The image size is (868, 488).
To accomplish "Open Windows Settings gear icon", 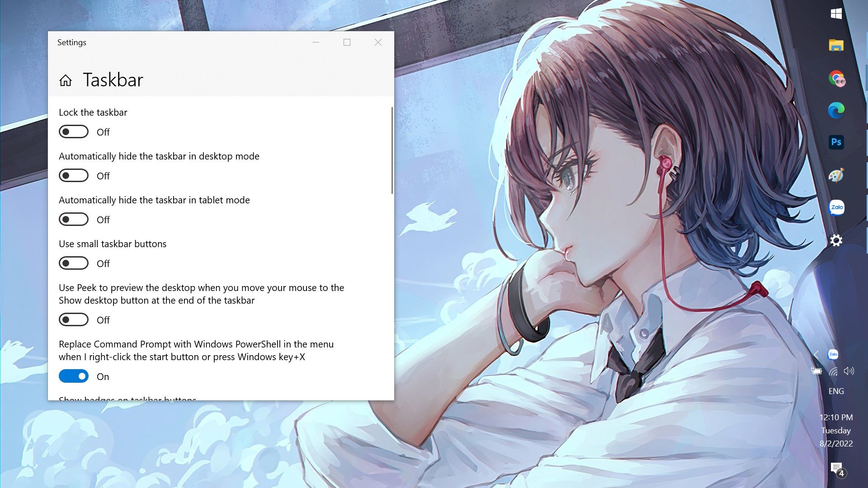I will (x=835, y=240).
